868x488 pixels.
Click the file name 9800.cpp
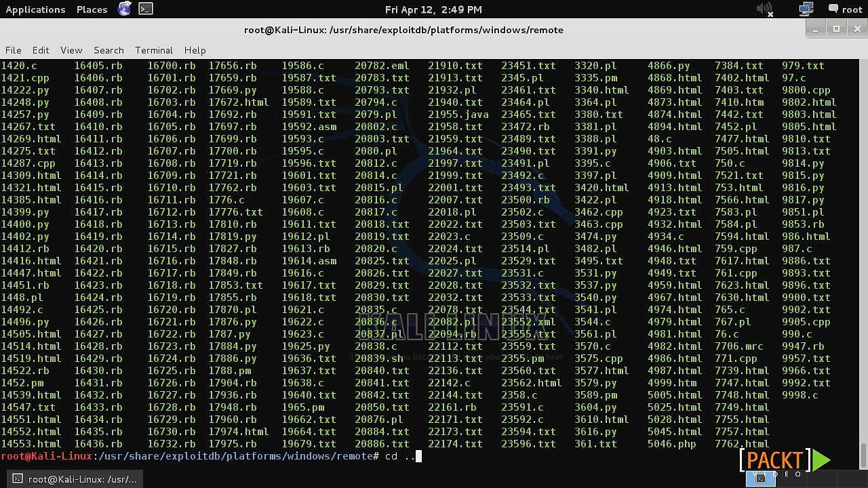pyautogui.click(x=806, y=90)
